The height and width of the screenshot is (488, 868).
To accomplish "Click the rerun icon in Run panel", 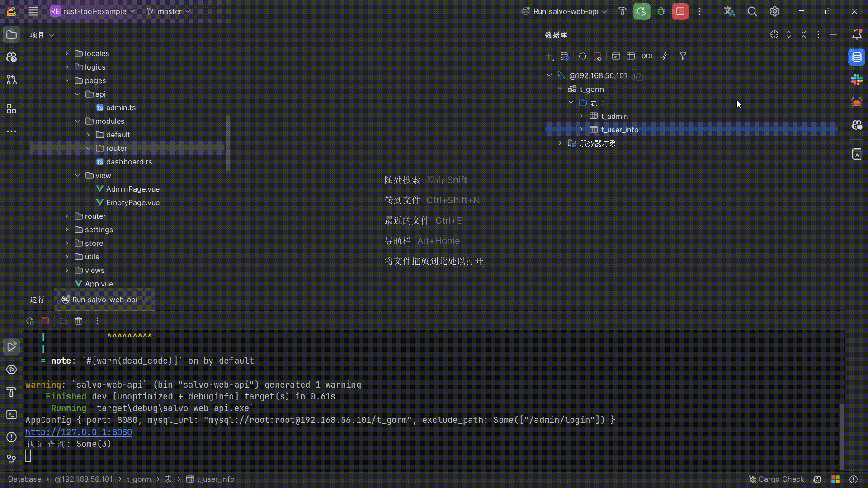I will click(x=30, y=321).
